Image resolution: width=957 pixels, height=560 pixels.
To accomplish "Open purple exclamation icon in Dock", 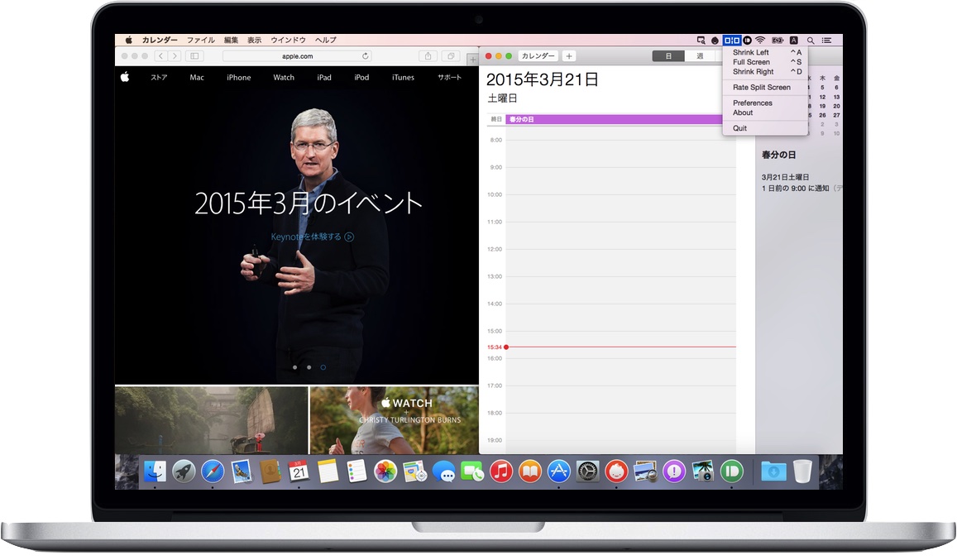I will point(674,471).
